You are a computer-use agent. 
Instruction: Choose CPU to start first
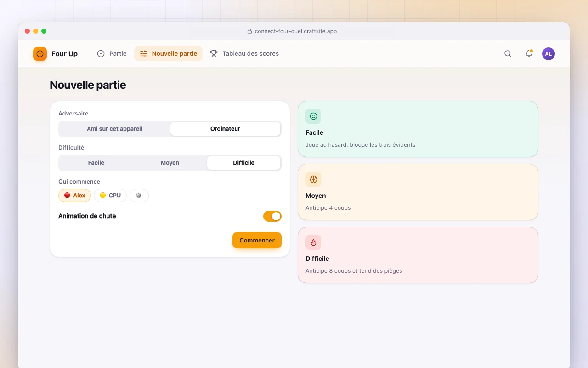coord(110,195)
